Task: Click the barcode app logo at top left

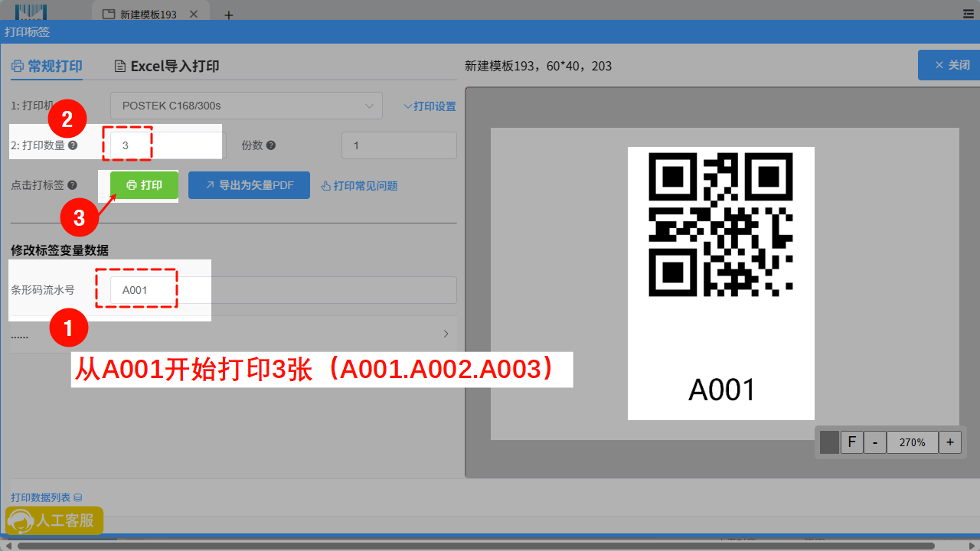Action: click(x=31, y=12)
